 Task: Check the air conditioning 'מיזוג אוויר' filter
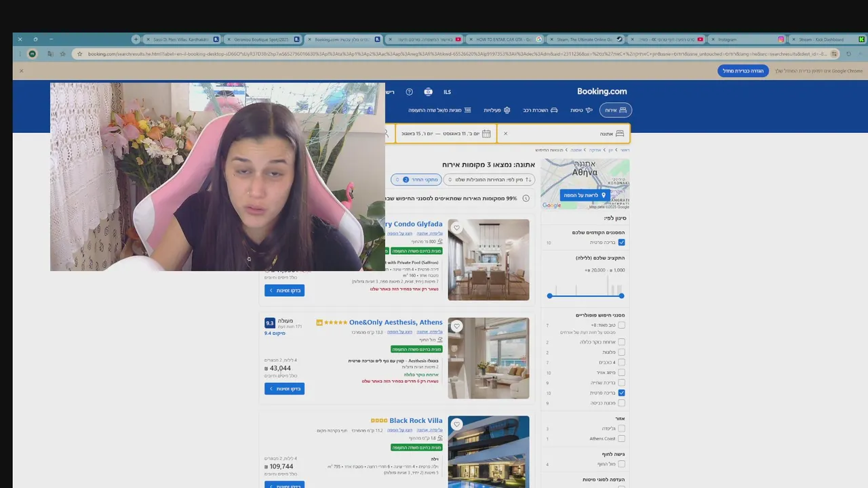tap(621, 373)
